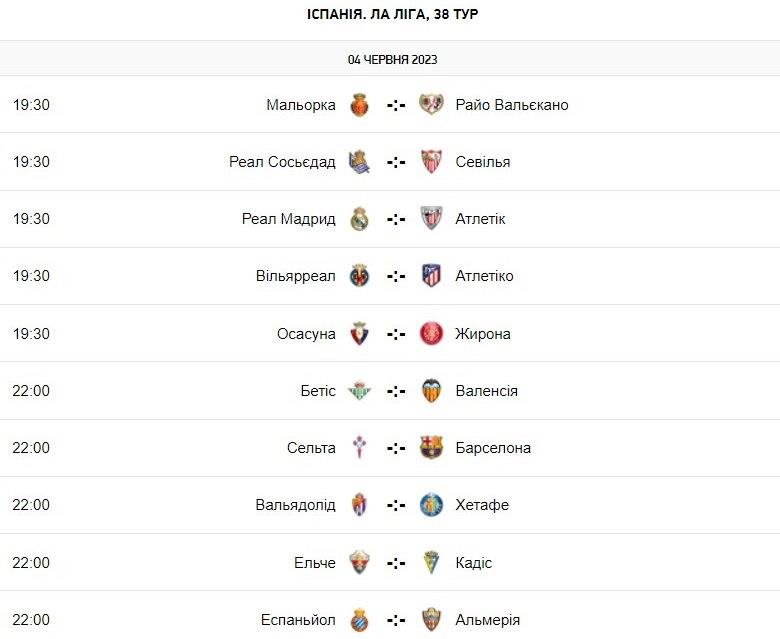Click the Райо Вальєкано club crest

click(x=431, y=105)
